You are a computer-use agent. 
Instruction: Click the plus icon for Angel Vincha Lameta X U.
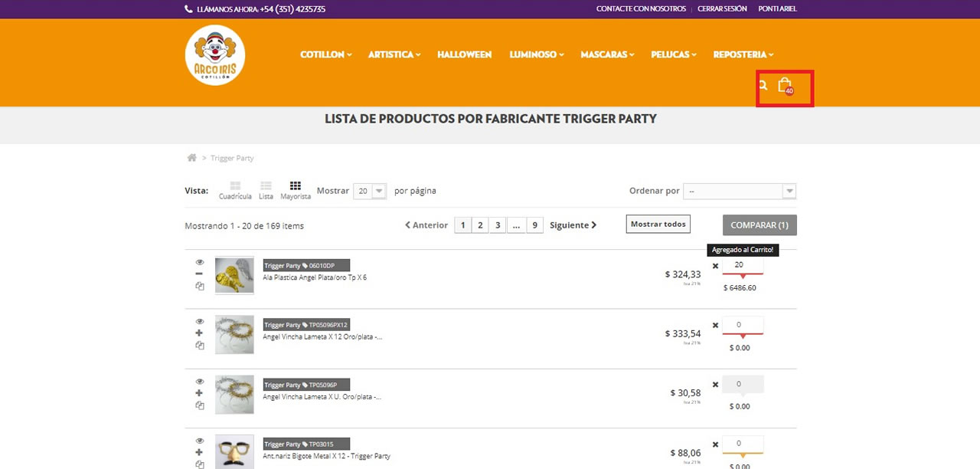pos(199,393)
